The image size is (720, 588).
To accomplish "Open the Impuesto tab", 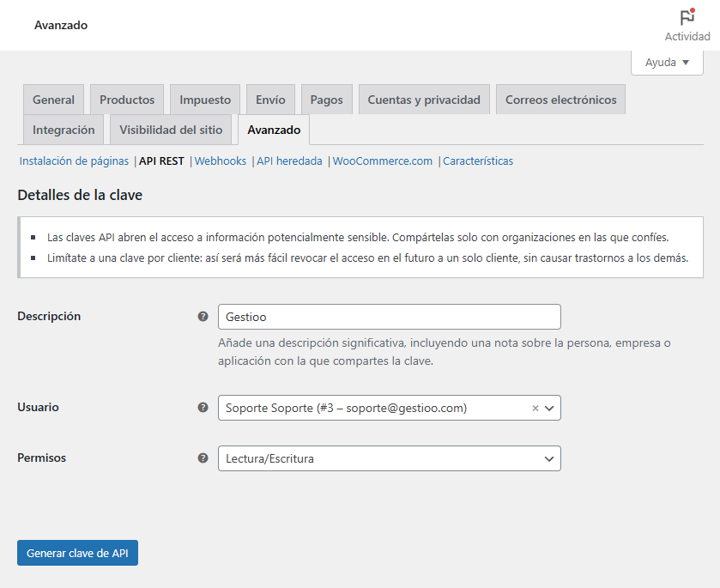I will [205, 100].
